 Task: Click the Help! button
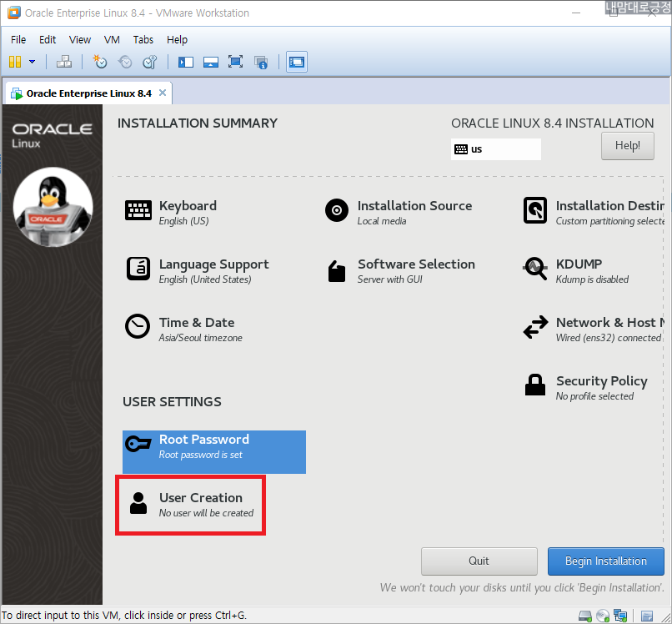(628, 146)
